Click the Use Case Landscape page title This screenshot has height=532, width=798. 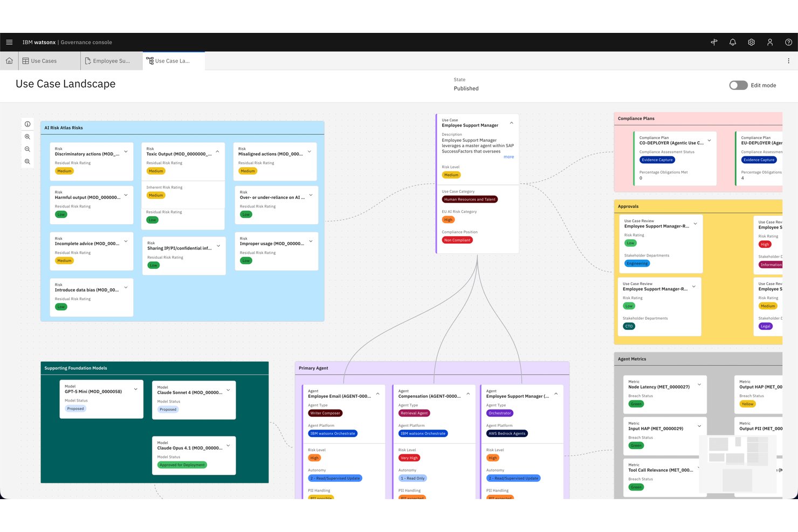pos(66,84)
